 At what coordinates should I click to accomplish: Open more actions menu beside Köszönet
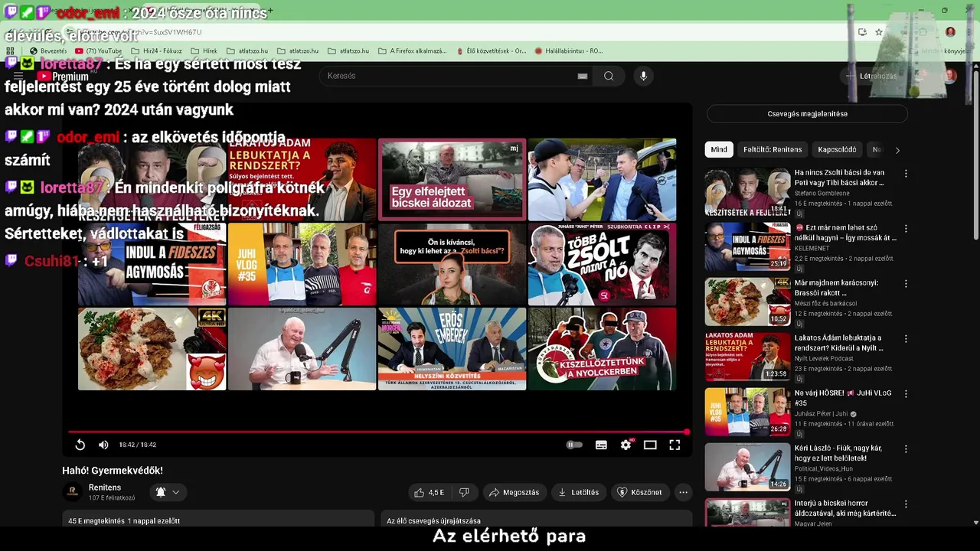[684, 492]
